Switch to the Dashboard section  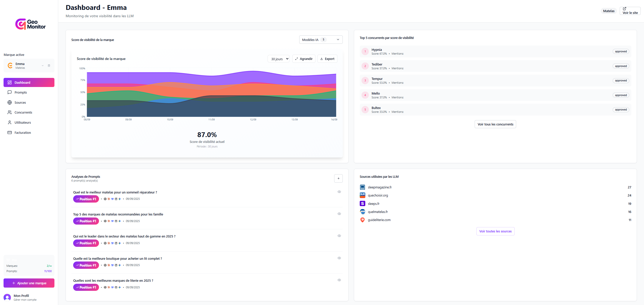coord(29,82)
